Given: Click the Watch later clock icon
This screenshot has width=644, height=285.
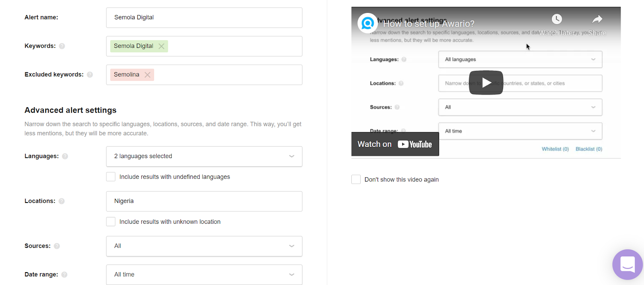Looking at the screenshot, I should click(x=557, y=19).
